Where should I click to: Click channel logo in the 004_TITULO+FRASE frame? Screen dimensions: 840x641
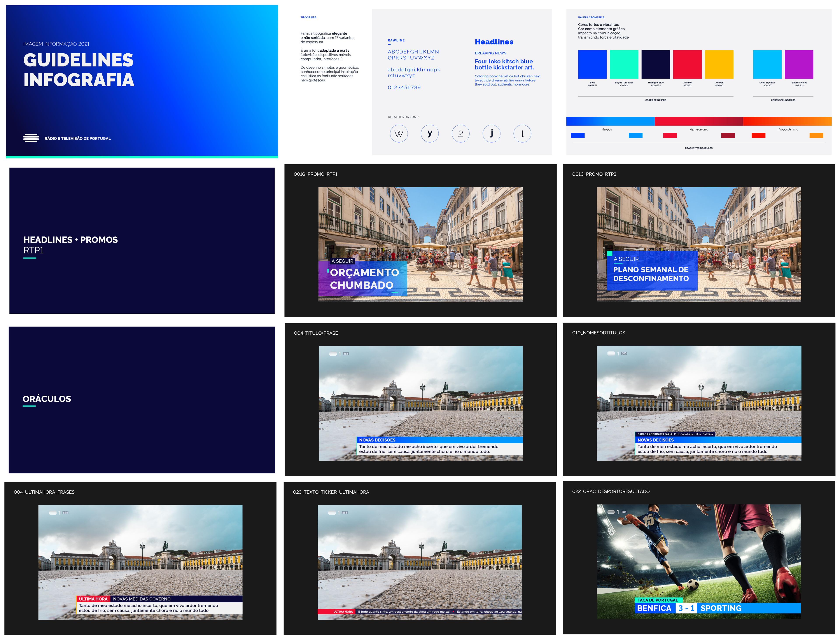click(x=333, y=354)
